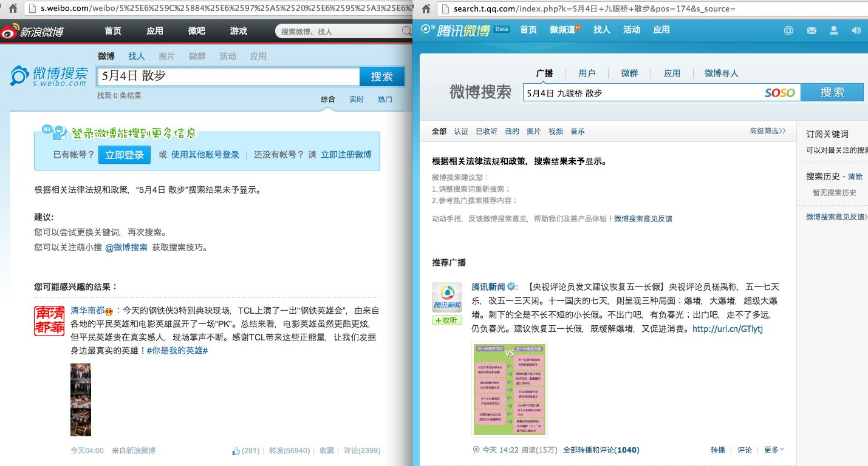Open 应用 in the Sina Weibo top navigation
The image size is (868, 466).
(155, 31)
